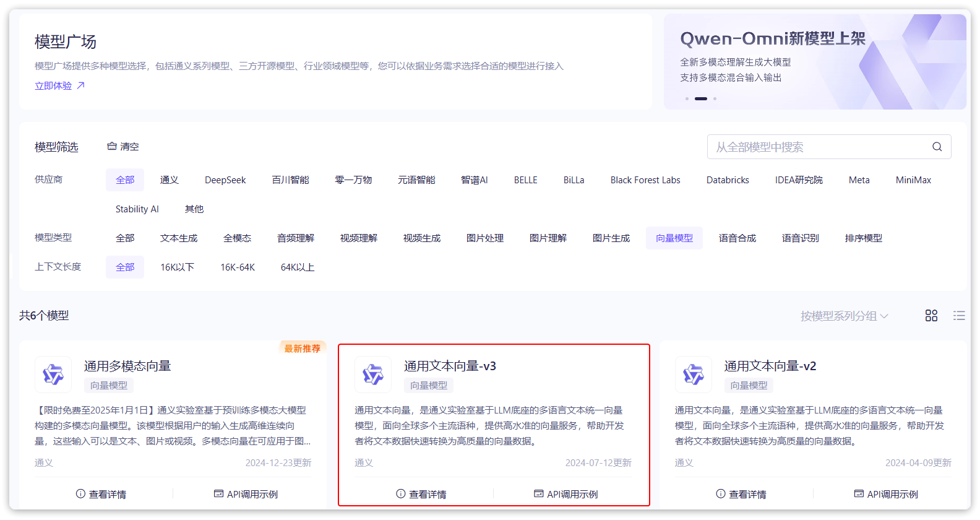Click the 清空 clear filters icon

112,147
